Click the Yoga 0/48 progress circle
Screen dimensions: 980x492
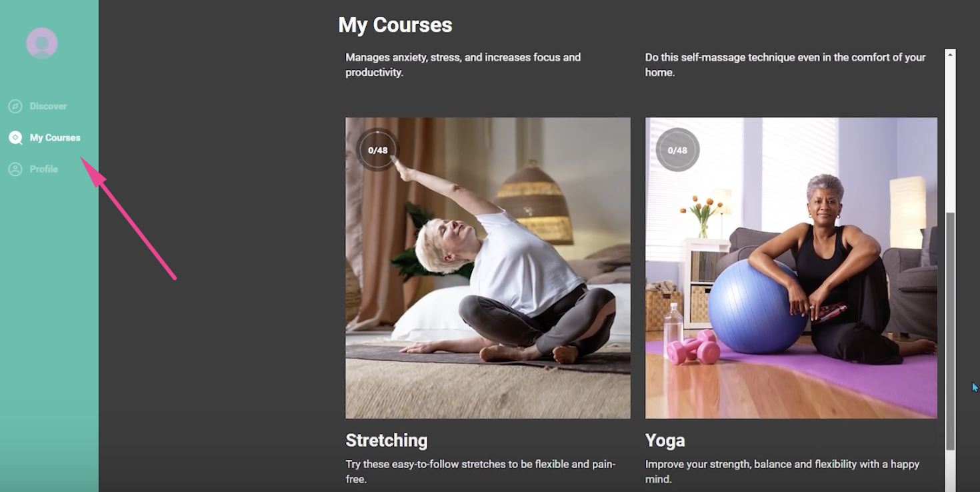point(677,150)
